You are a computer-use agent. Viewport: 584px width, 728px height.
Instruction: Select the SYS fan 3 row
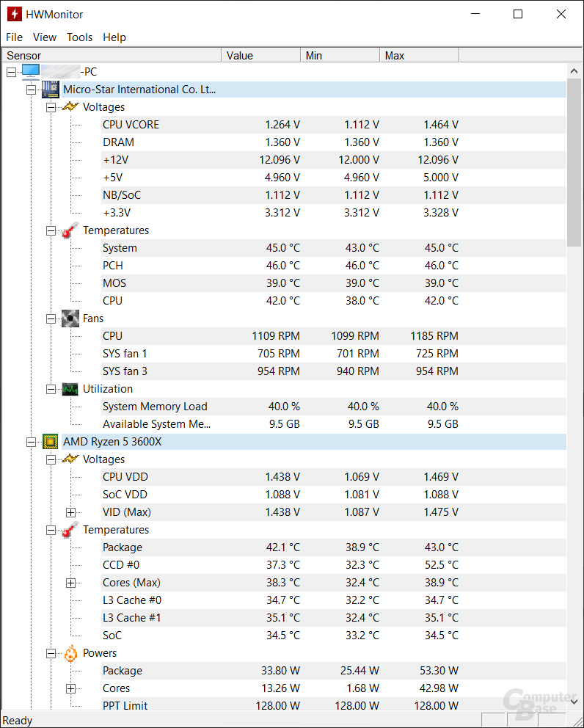pyautogui.click(x=334, y=371)
